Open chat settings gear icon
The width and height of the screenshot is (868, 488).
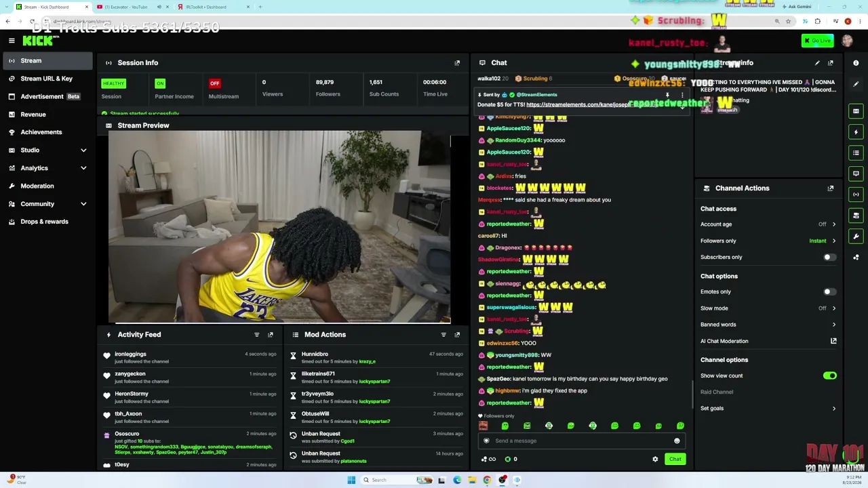[655, 460]
